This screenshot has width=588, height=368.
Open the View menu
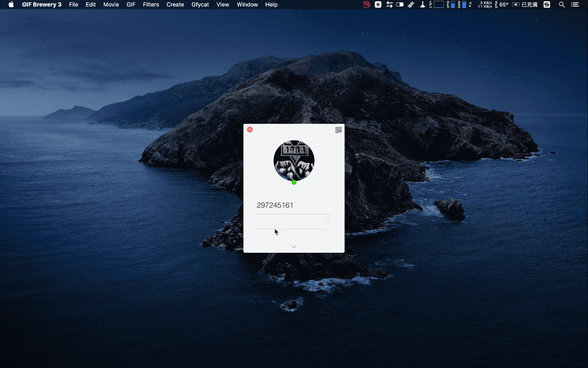coord(223,4)
